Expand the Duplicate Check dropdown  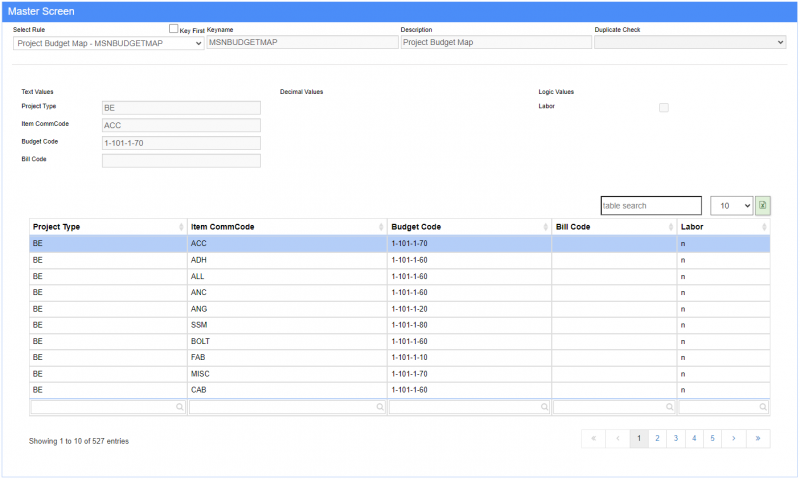coord(690,43)
